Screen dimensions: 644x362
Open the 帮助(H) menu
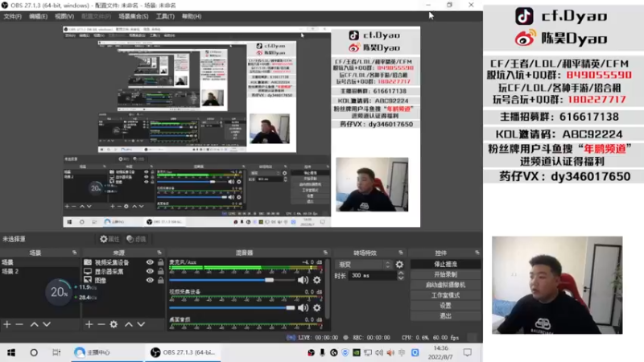tap(192, 16)
